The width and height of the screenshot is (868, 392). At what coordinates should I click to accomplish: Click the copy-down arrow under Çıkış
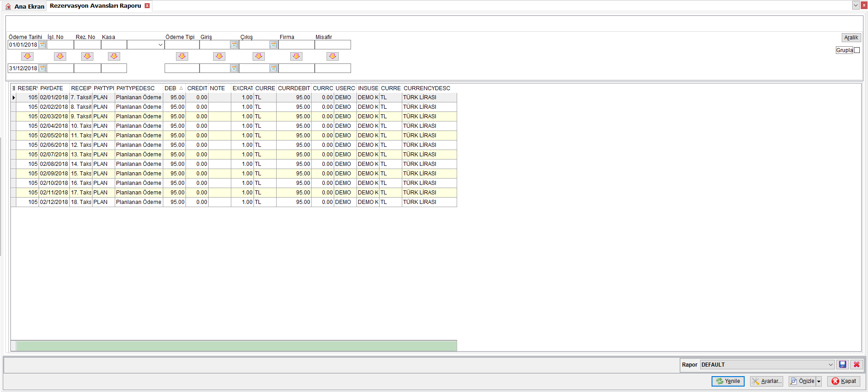coord(258,56)
